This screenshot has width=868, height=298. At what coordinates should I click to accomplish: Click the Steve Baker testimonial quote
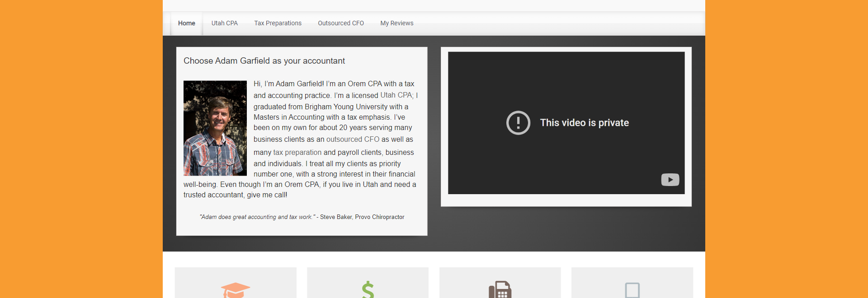click(x=302, y=217)
